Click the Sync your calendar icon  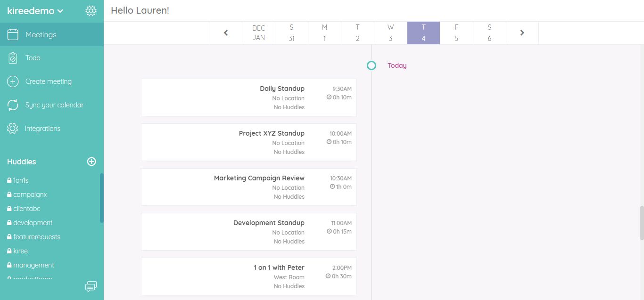[x=12, y=105]
